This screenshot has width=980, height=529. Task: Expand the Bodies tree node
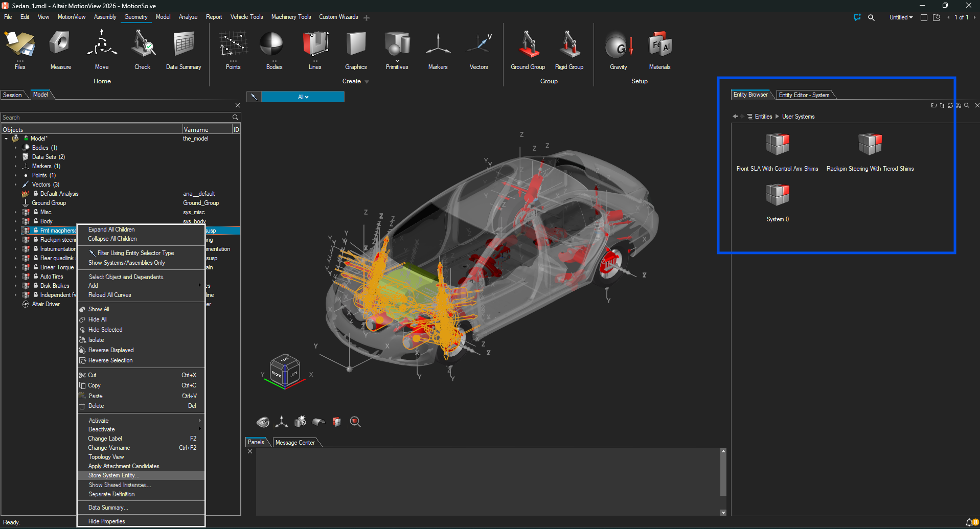15,148
